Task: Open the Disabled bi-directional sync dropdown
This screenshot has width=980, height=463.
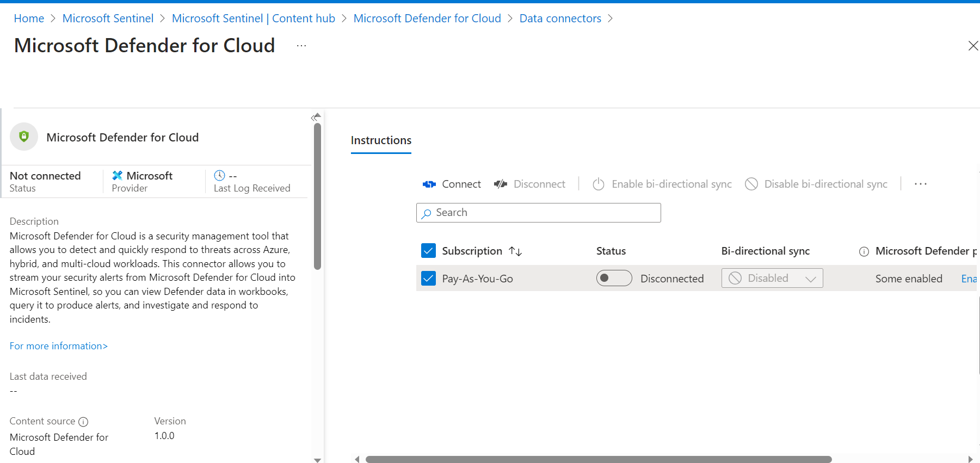Action: point(772,278)
